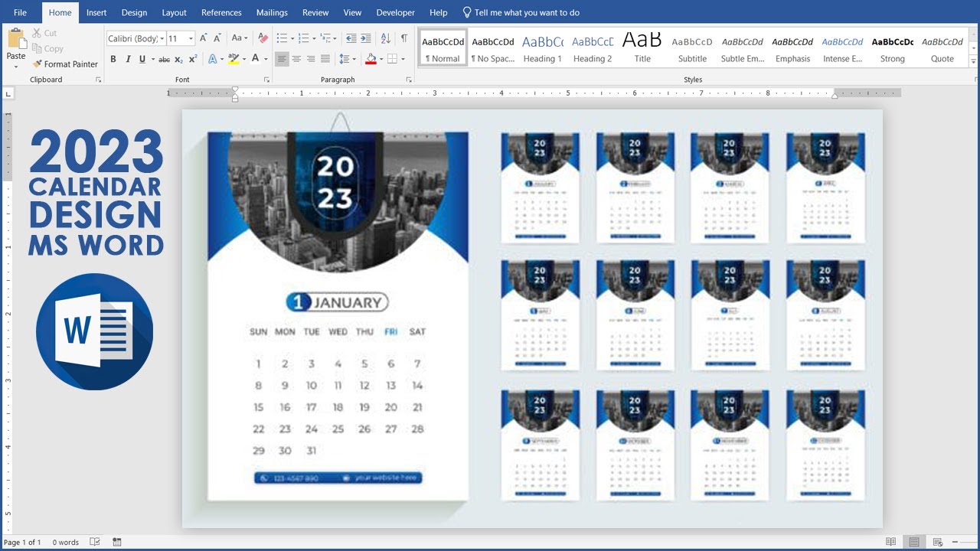Screen dimensions: 980x551
Task: Toggle Print Layout view in the status bar
Action: [x=913, y=542]
